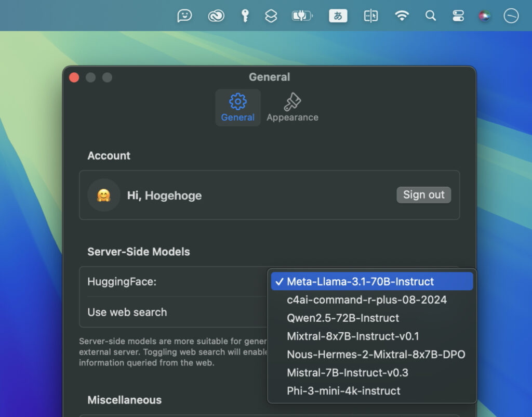This screenshot has height=417, width=532.
Task: Check battery charging status icon
Action: [x=302, y=16]
